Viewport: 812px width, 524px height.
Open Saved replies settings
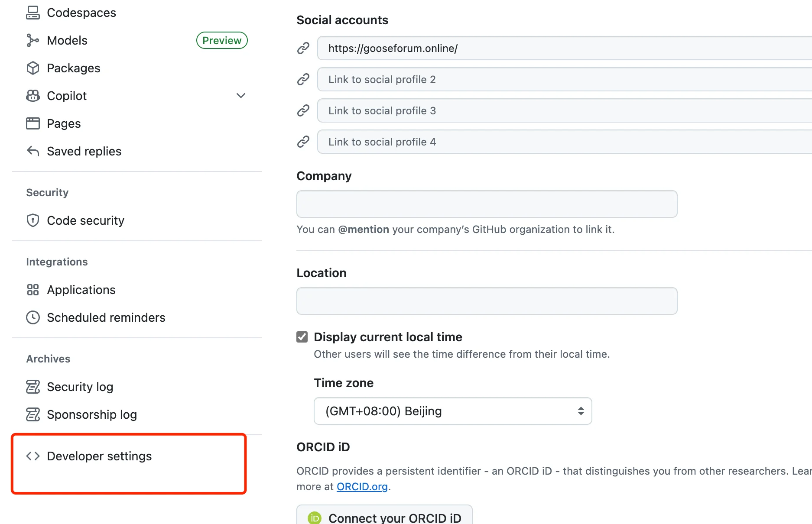pyautogui.click(x=84, y=151)
